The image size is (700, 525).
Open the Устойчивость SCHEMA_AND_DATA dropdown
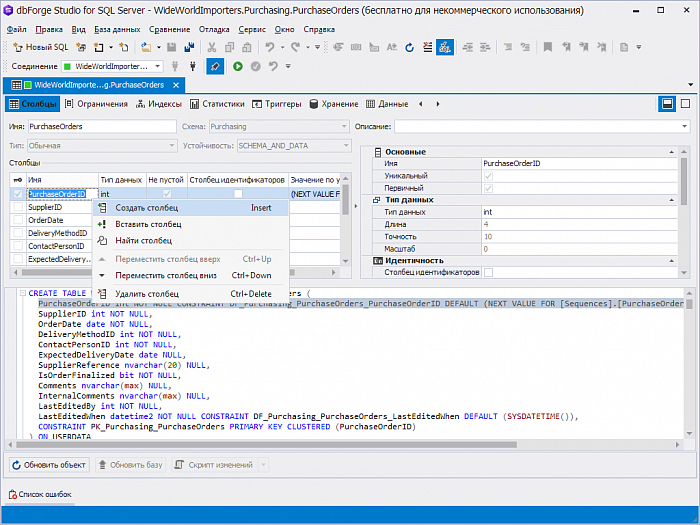(x=346, y=146)
